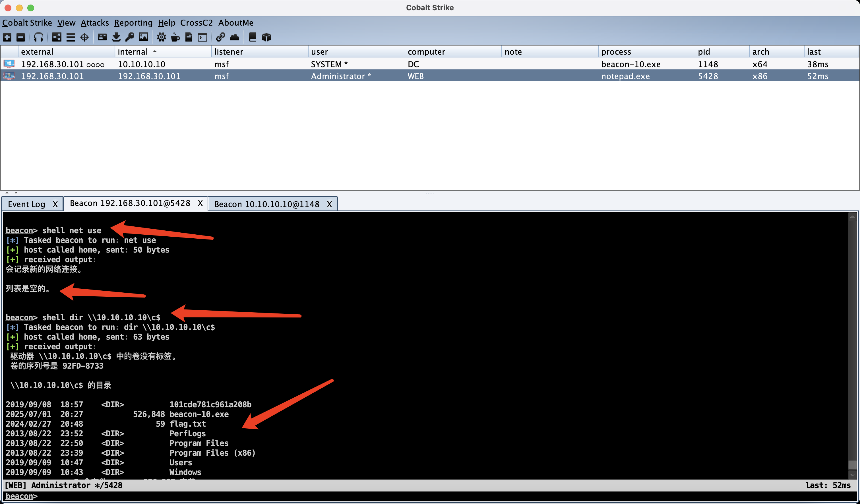This screenshot has height=504, width=860.
Task: Sort by user column header
Action: (356, 51)
